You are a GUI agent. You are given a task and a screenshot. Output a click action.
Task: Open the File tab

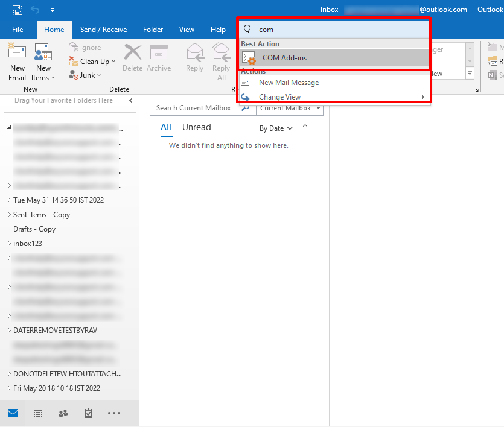[18, 30]
